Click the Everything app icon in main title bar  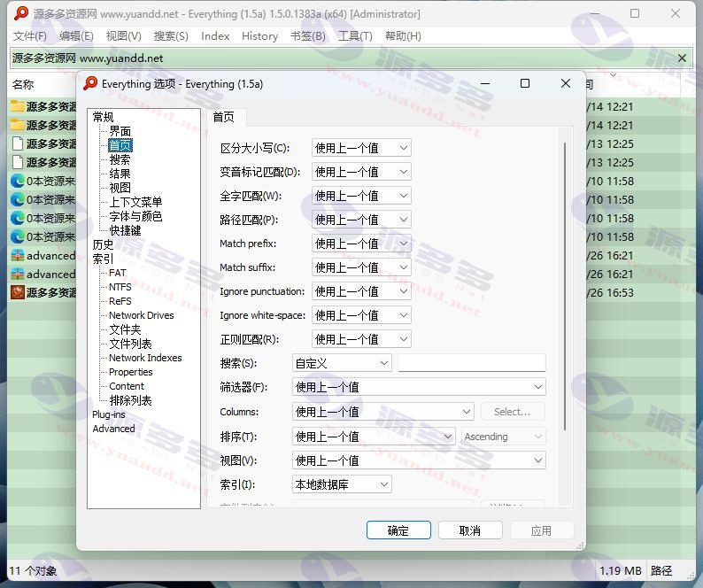coord(21,13)
